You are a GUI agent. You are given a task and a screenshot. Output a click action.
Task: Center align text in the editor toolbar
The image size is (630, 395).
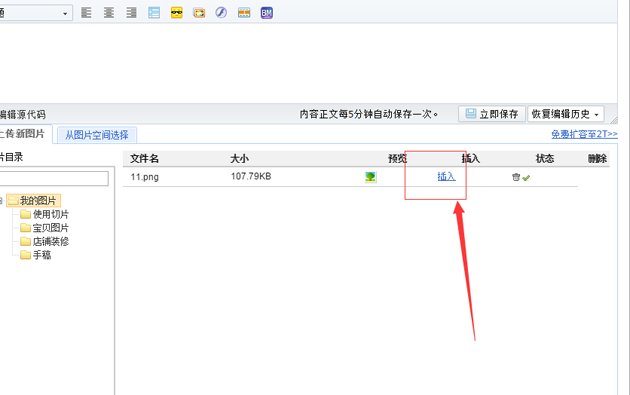(108, 13)
